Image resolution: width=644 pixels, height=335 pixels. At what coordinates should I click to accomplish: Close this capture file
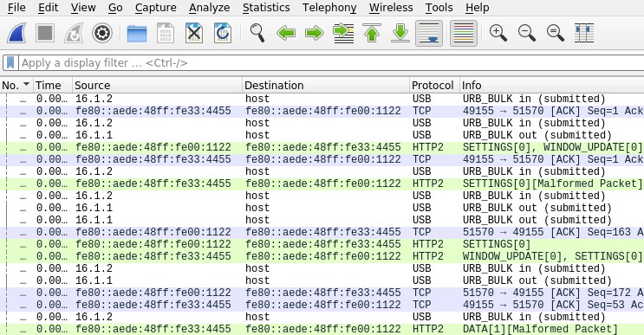194,33
